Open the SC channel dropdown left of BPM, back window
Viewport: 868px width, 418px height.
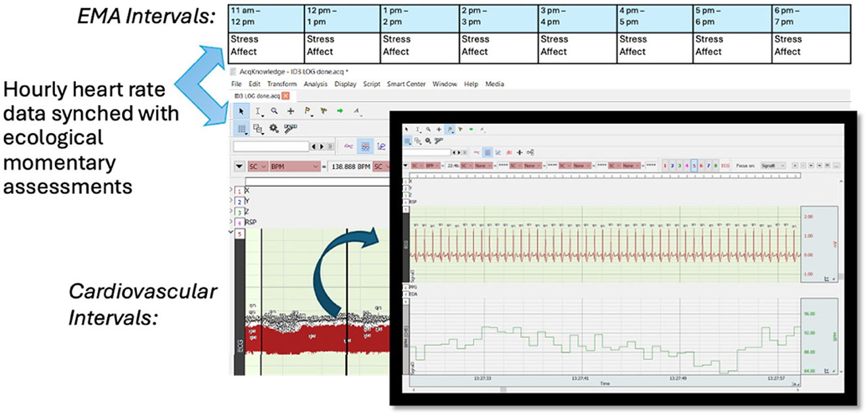coord(257,166)
